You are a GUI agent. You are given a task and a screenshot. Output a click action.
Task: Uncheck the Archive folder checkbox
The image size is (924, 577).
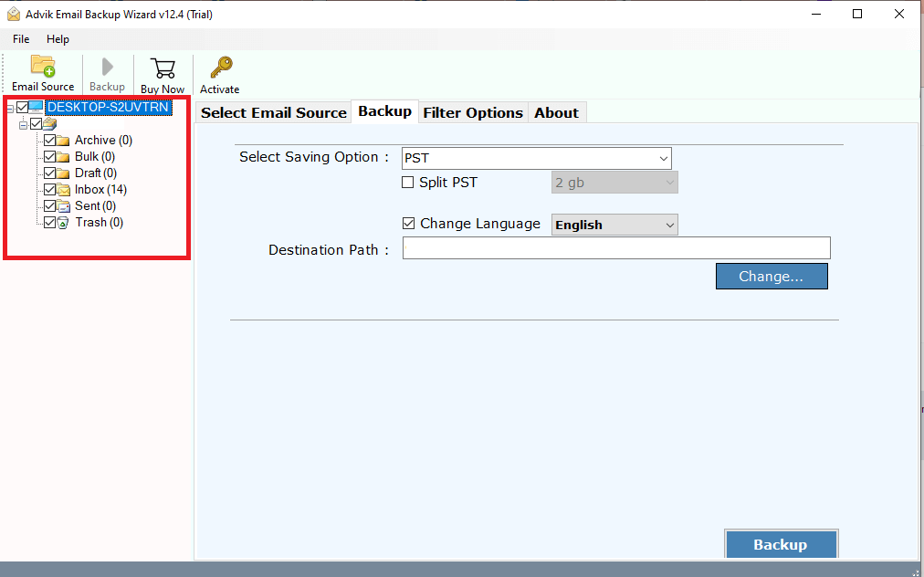tap(49, 141)
